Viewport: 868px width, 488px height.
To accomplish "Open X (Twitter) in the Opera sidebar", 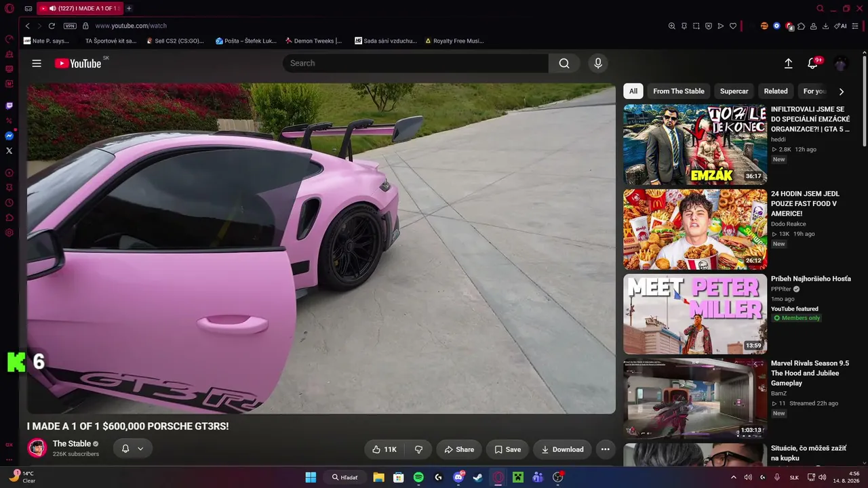I will [9, 150].
